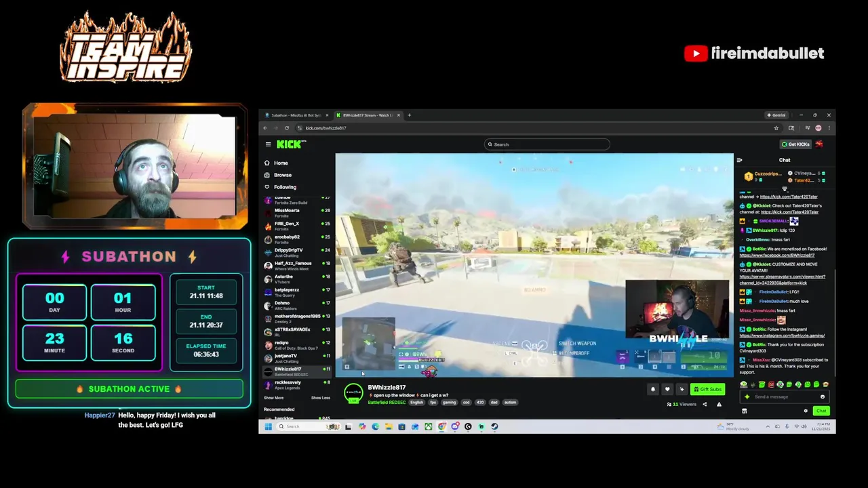Click the KICK logo

(291, 144)
